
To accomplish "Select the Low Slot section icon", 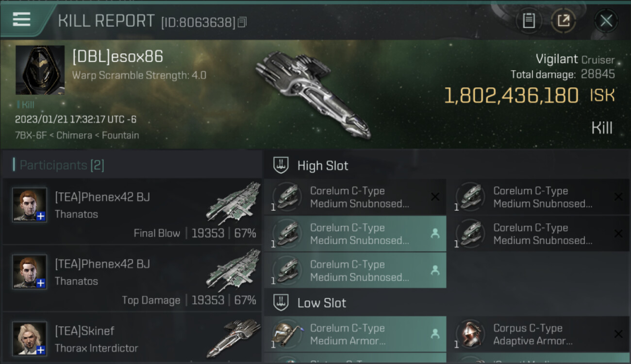I will point(281,302).
